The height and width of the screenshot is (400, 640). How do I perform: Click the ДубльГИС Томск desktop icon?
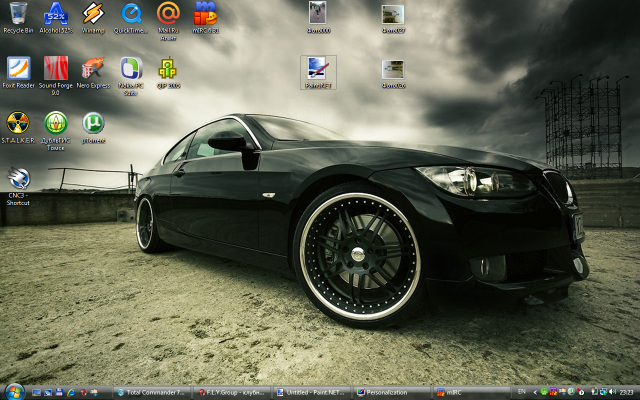(x=56, y=131)
